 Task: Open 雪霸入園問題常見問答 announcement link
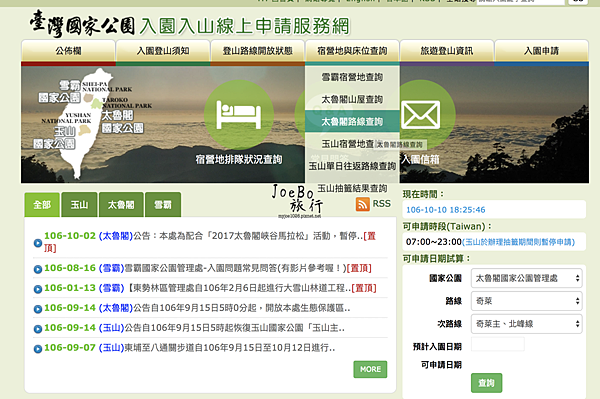click(x=208, y=268)
